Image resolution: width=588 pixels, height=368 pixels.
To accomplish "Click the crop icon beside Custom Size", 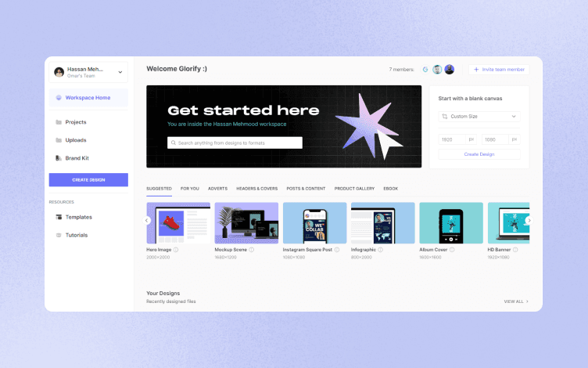I will click(445, 117).
